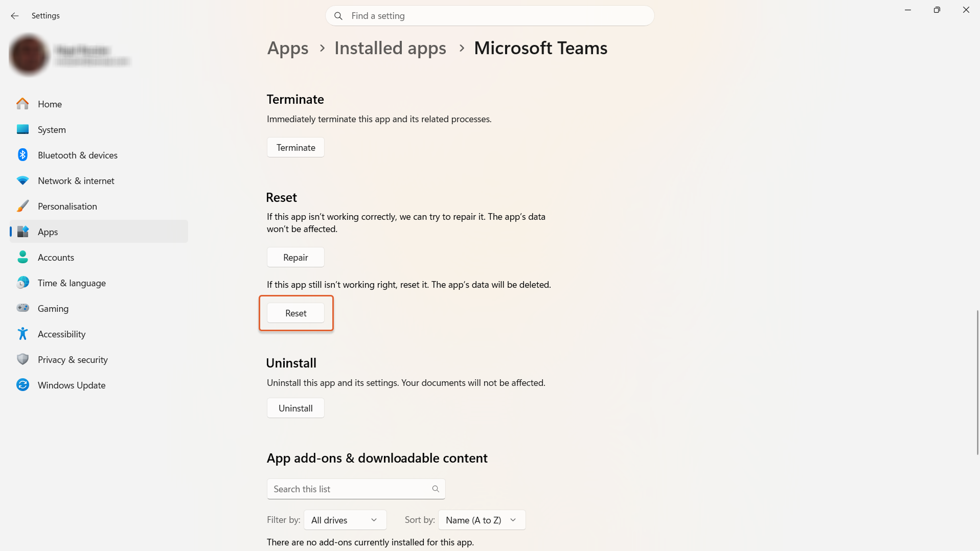Click the Accessibility figure icon
Image resolution: width=980 pixels, height=551 pixels.
[x=22, y=334]
